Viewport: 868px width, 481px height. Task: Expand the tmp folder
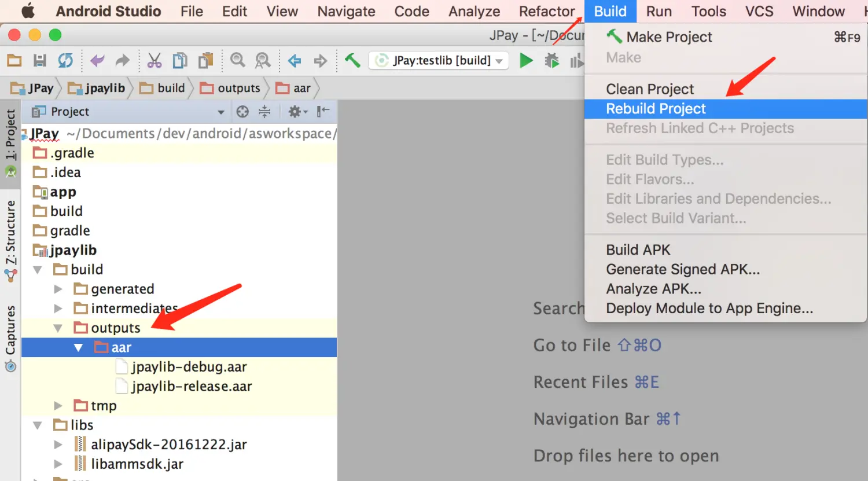(58, 406)
